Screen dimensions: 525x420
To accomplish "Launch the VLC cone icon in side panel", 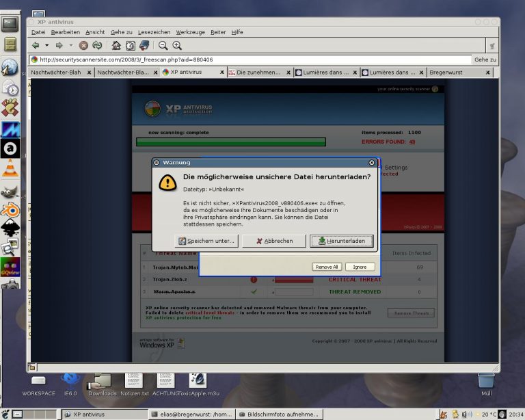I will point(10,168).
